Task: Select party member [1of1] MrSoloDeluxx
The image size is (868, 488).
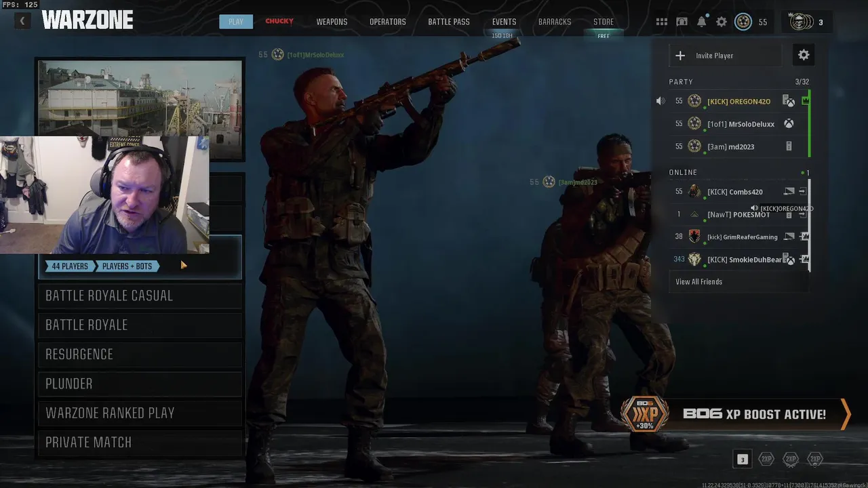Action: pos(738,124)
